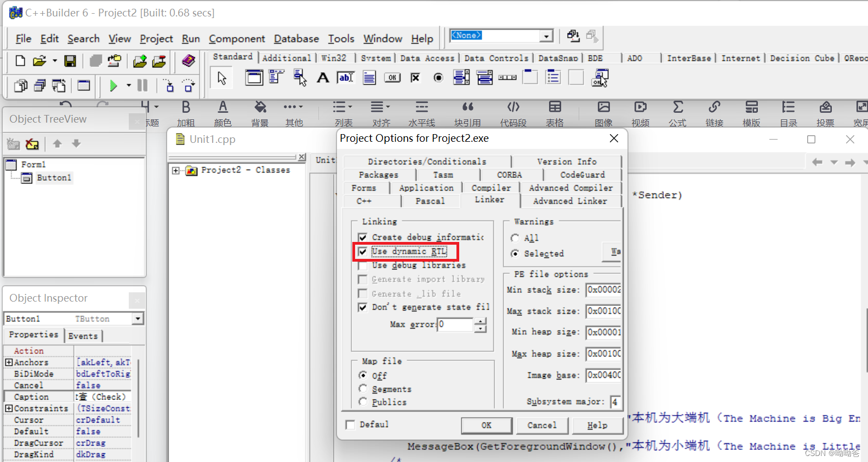Switch to the Additional palette tab
This screenshot has height=462, width=868.
[x=287, y=58]
